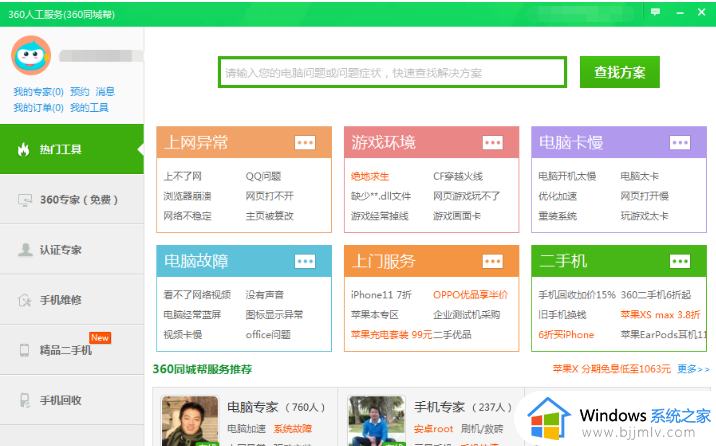This screenshot has width=716, height=446.
Task: Open iPhone11 7折 offer
Action: click(x=381, y=295)
